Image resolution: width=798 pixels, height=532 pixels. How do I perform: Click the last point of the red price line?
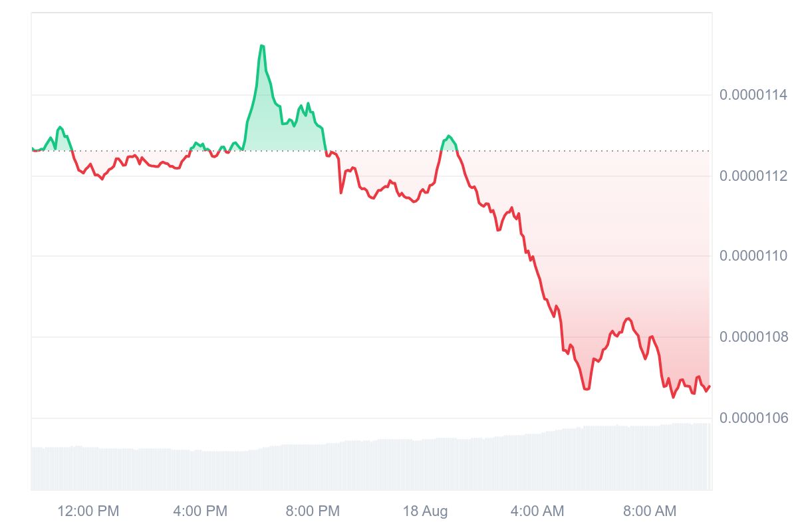coord(710,386)
